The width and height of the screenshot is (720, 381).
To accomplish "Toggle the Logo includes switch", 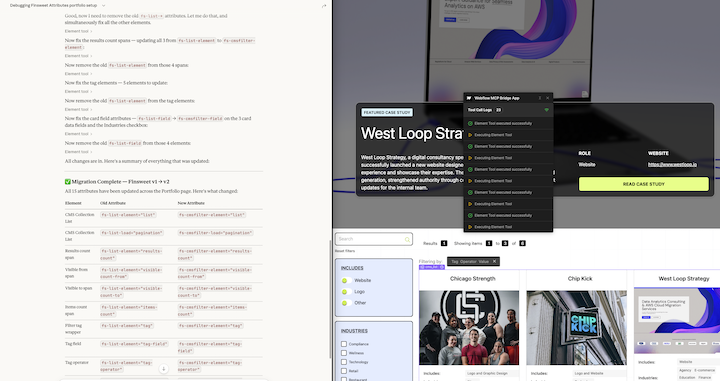I will [346, 291].
